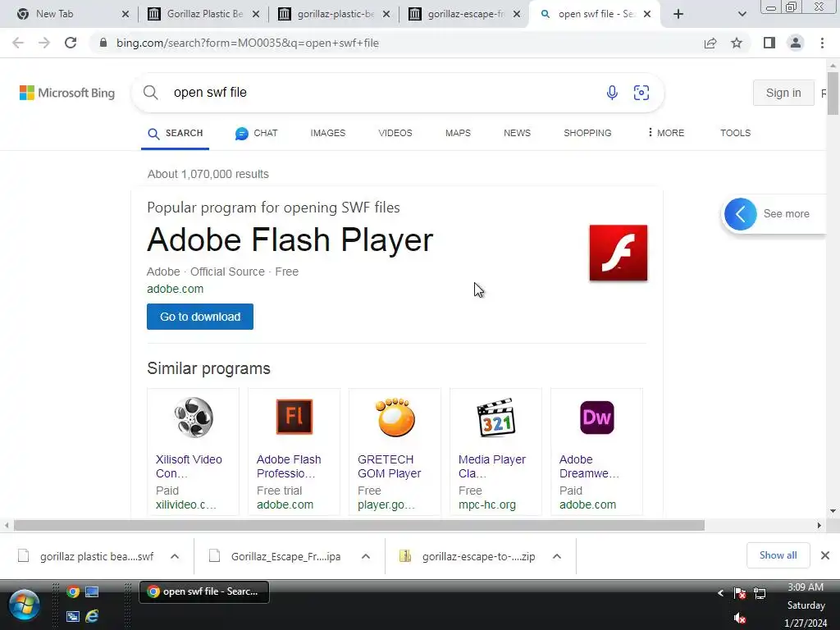Select the VIDEOS search tab
The width and height of the screenshot is (840, 630).
395,133
